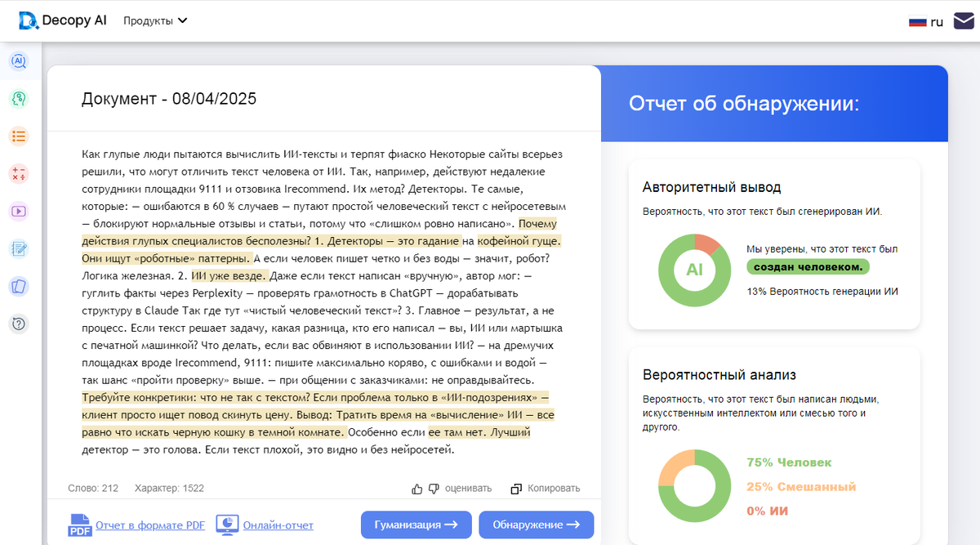
Task: Click the probabilistic analysis donut chart
Action: 694,486
